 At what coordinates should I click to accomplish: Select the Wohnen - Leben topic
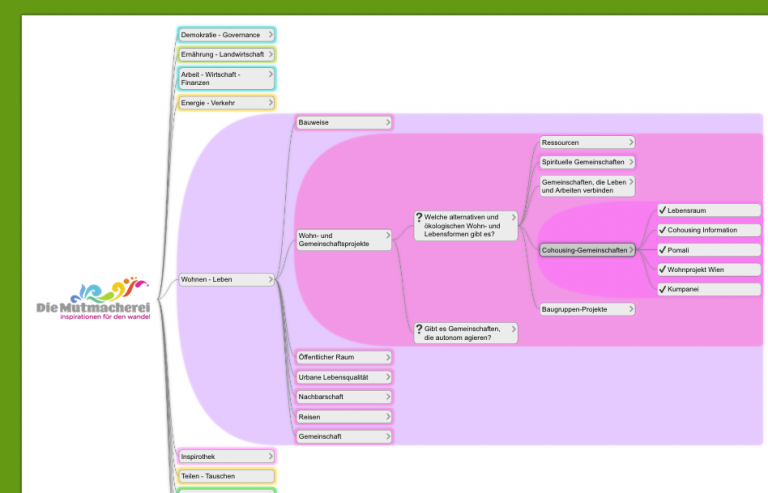click(x=220, y=279)
